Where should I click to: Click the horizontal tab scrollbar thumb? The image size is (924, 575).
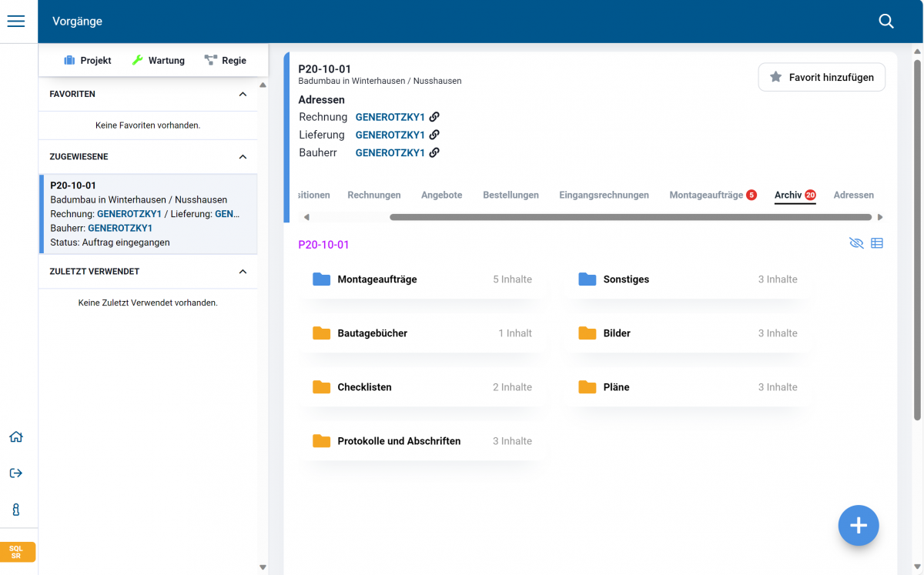pyautogui.click(x=630, y=217)
